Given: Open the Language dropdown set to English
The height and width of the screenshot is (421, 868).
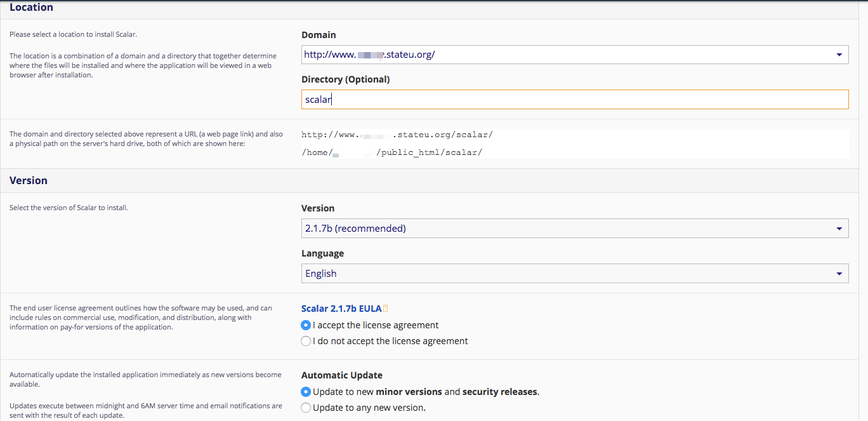Looking at the screenshot, I should (575, 273).
